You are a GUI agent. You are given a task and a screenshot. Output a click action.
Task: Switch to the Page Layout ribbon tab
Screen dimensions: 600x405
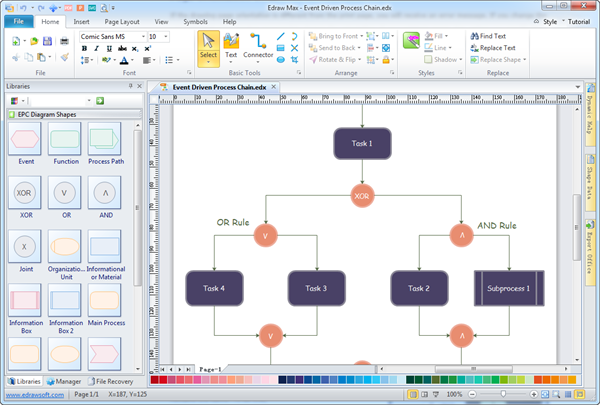point(121,21)
